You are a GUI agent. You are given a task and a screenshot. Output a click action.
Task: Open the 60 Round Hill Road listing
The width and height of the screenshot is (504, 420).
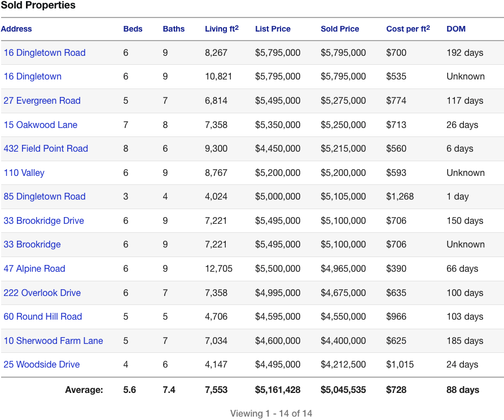pos(42,316)
